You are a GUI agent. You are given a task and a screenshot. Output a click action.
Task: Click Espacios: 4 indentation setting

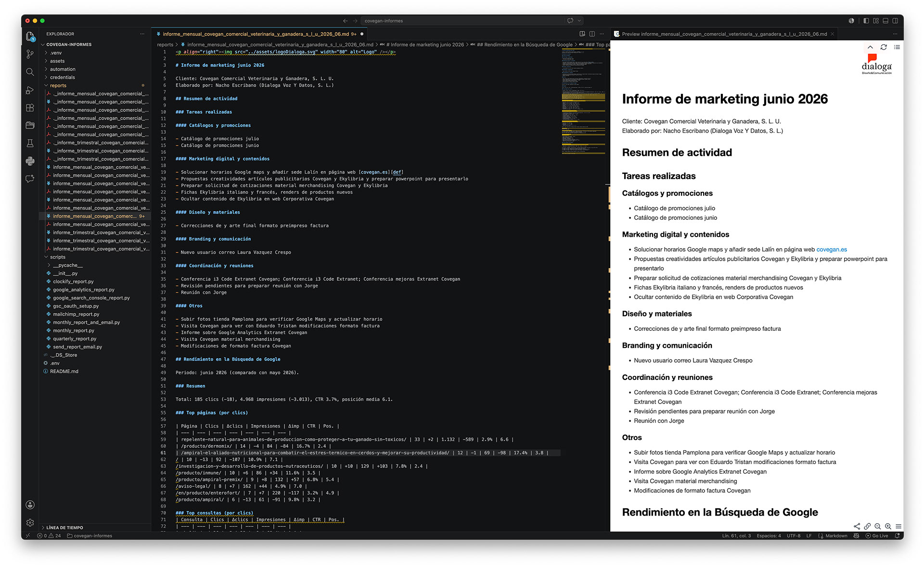point(769,535)
